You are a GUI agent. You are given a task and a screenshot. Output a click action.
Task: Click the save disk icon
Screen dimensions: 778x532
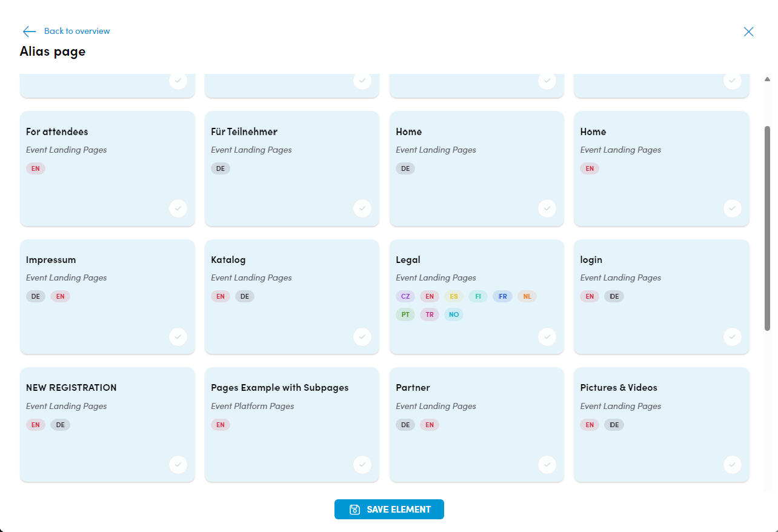point(355,510)
